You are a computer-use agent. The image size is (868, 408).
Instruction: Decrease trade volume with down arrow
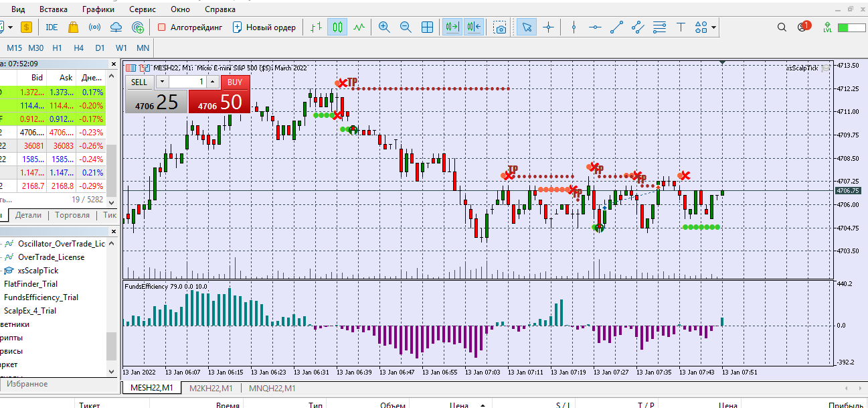163,82
